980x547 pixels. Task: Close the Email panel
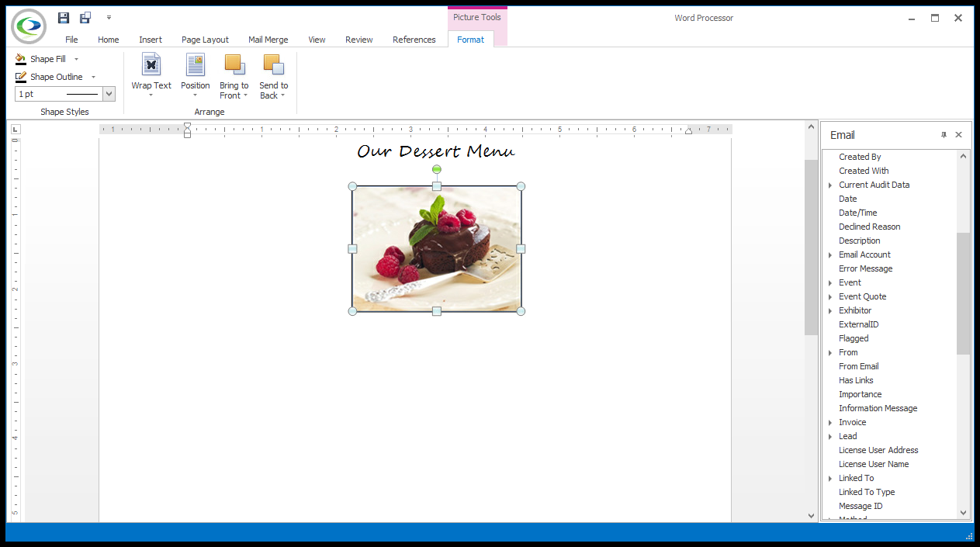[x=958, y=135]
